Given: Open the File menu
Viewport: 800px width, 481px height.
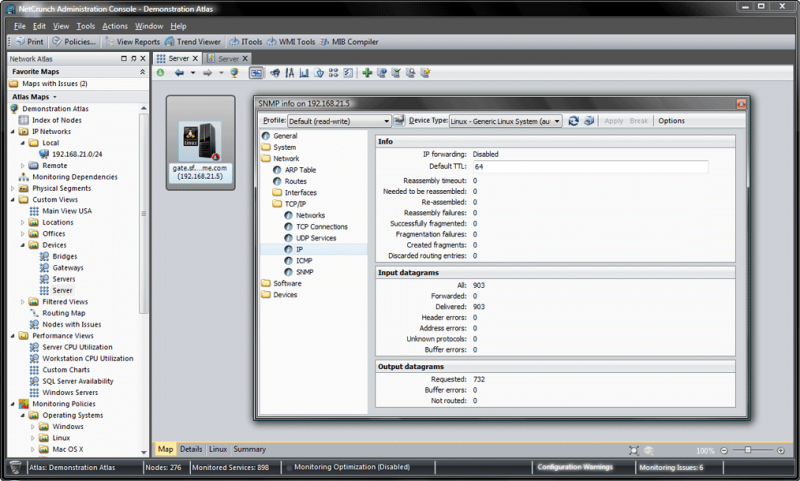Looking at the screenshot, I should (19, 26).
